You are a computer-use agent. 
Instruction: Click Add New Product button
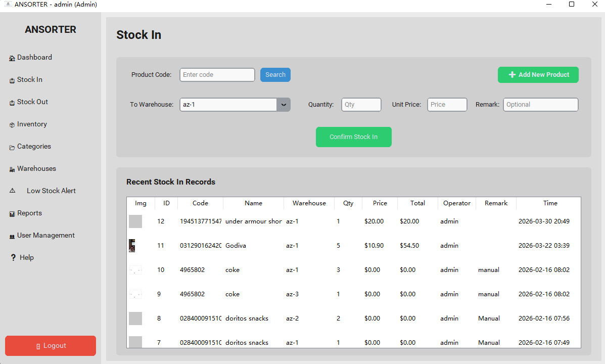tap(538, 75)
